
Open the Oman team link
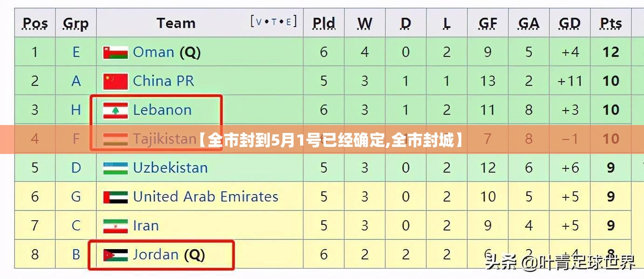click(154, 52)
